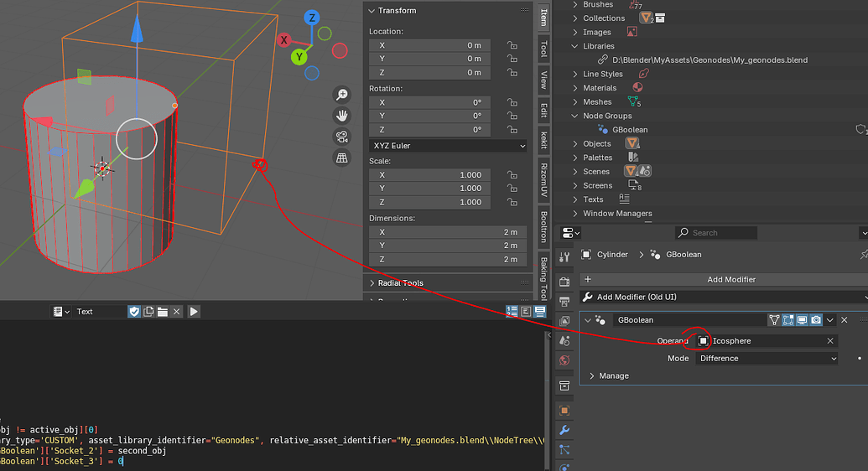868x471 pixels.
Task: Lock Location X with padlock icon
Action: tap(512, 45)
